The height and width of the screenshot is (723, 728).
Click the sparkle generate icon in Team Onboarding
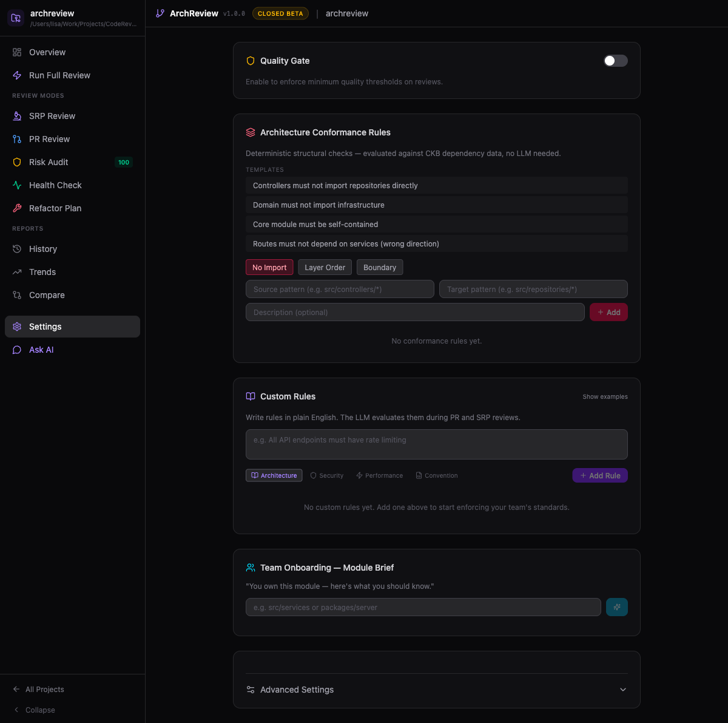tap(616, 606)
